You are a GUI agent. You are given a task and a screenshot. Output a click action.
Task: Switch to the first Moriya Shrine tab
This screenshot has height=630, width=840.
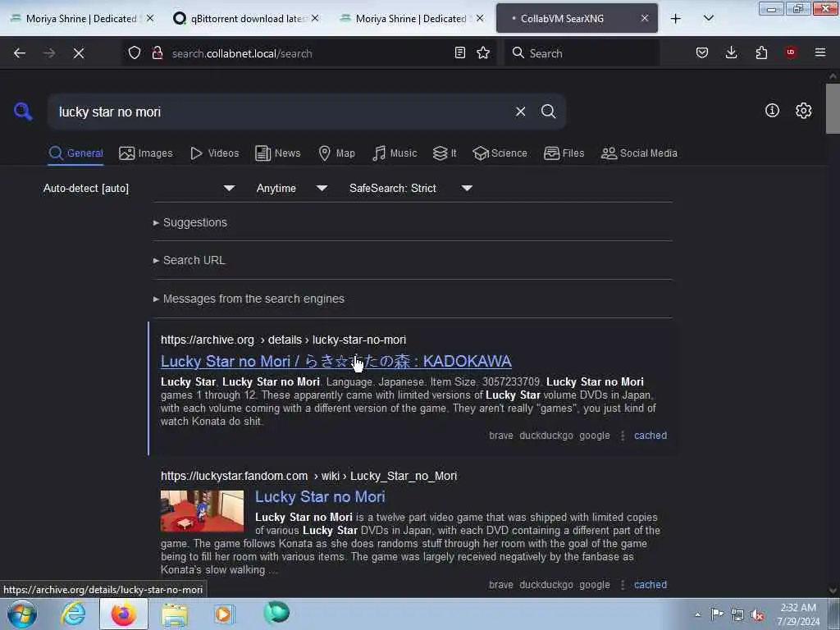point(82,18)
